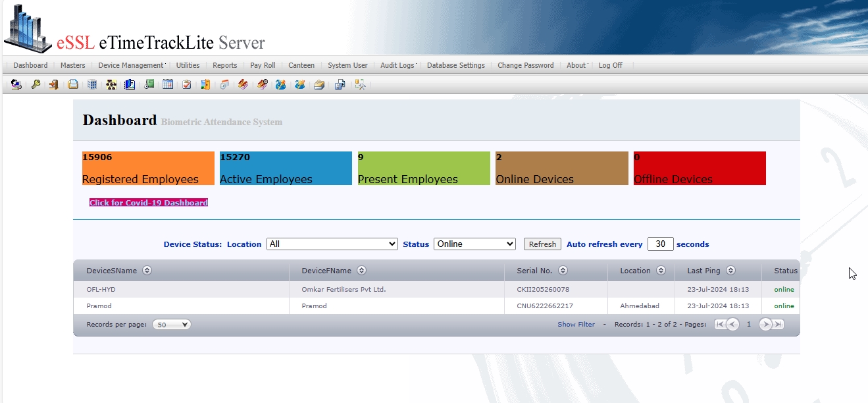The height and width of the screenshot is (403, 868).
Task: Click the office building toolbar icon
Action: [x=92, y=84]
